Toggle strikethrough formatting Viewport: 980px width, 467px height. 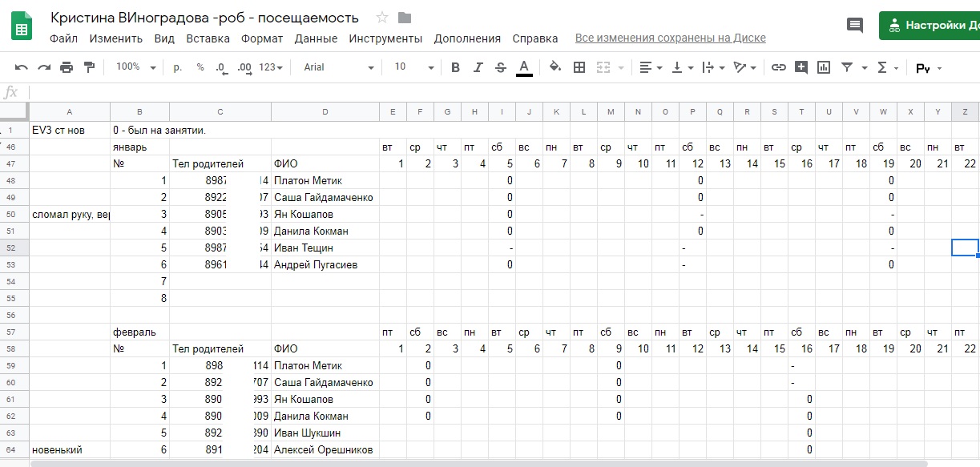(501, 68)
